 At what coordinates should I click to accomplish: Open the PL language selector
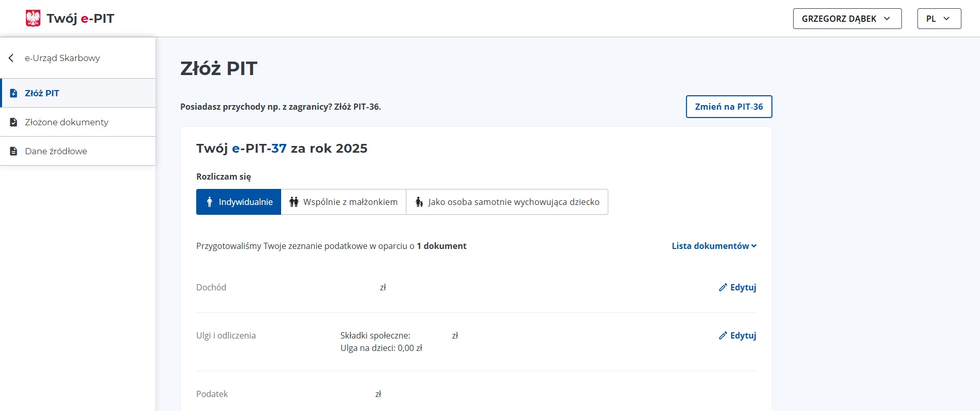(x=939, y=19)
